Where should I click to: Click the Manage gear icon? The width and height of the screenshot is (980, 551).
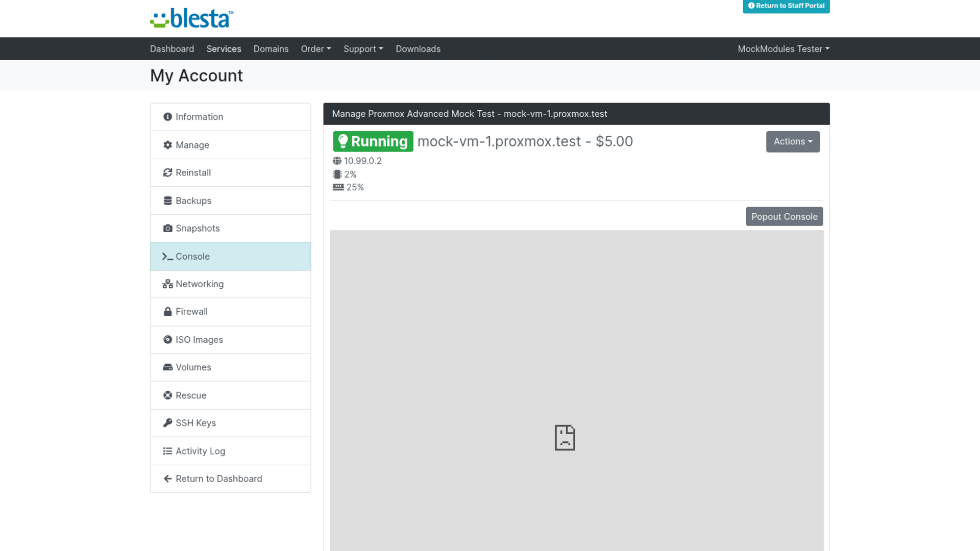click(167, 145)
